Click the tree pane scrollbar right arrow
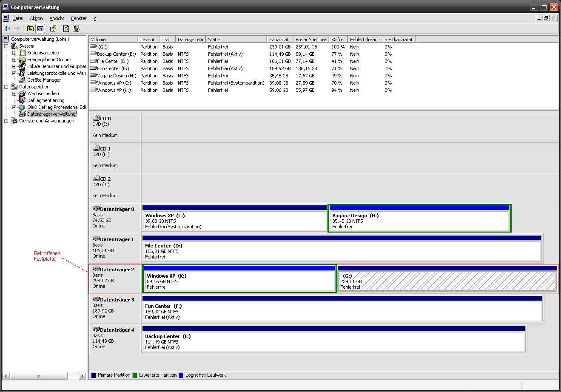The image size is (561, 392). point(82,376)
